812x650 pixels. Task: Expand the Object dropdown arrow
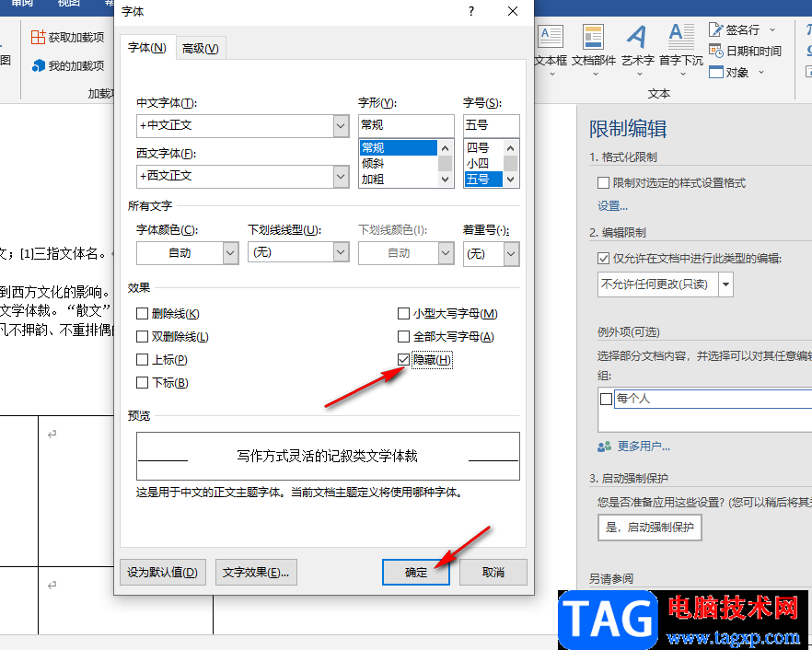point(761,72)
